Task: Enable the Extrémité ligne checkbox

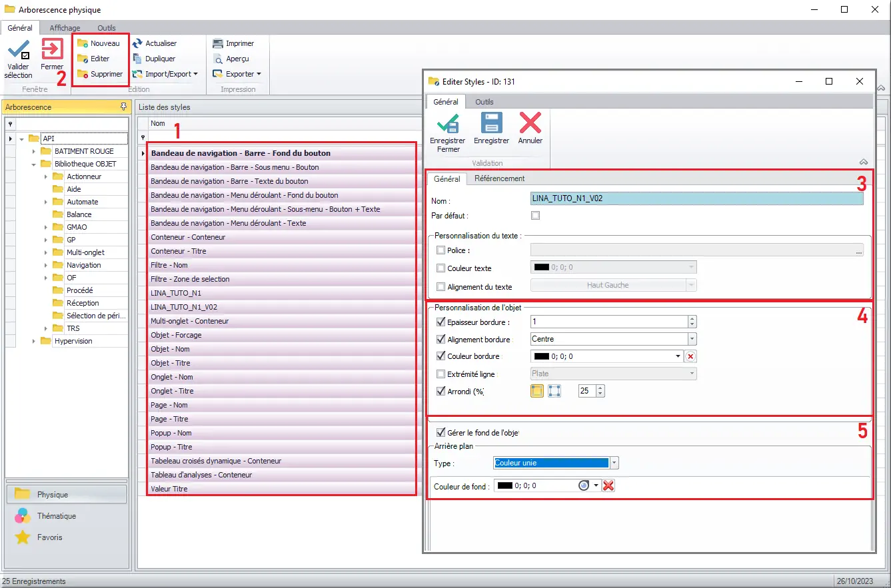Action: coord(441,374)
